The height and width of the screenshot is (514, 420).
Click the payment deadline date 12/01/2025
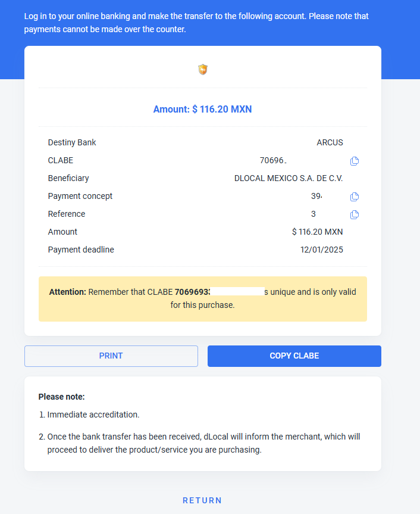pyautogui.click(x=321, y=250)
